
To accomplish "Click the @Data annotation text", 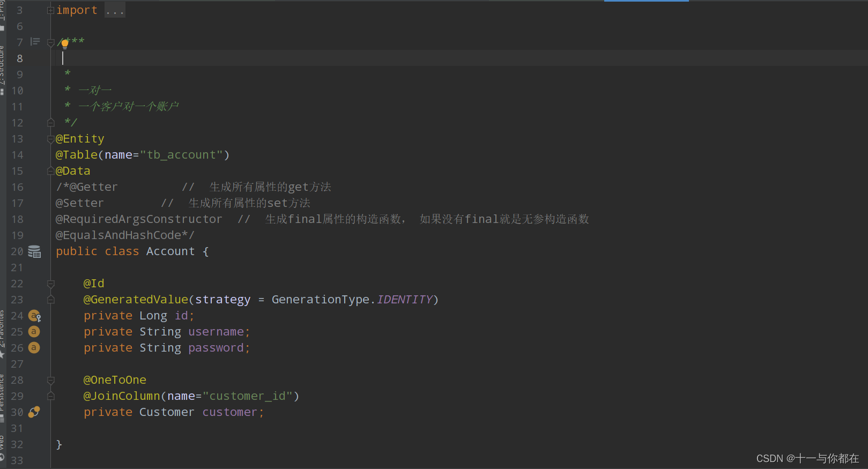I will [x=73, y=171].
